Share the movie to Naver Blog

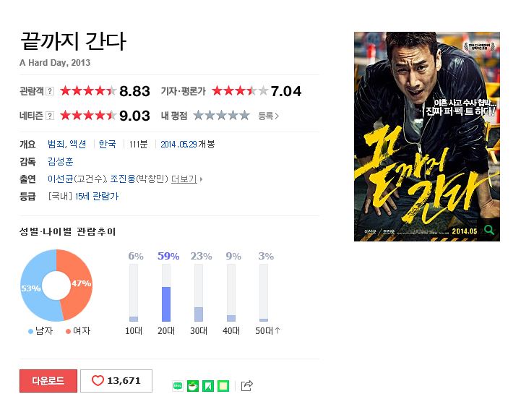[x=178, y=386]
